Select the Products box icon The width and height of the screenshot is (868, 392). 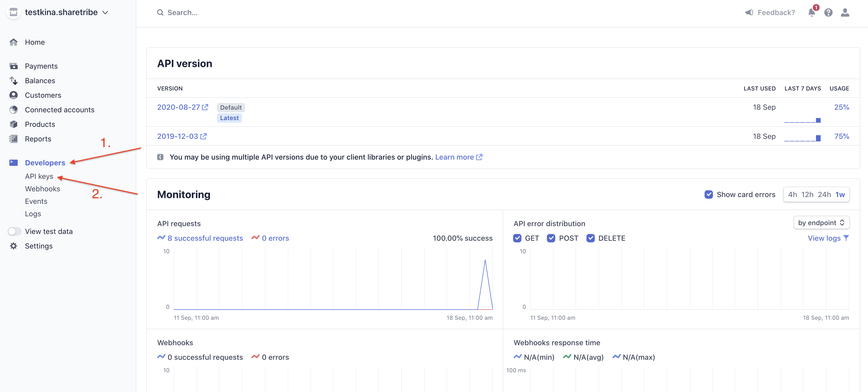click(x=14, y=124)
